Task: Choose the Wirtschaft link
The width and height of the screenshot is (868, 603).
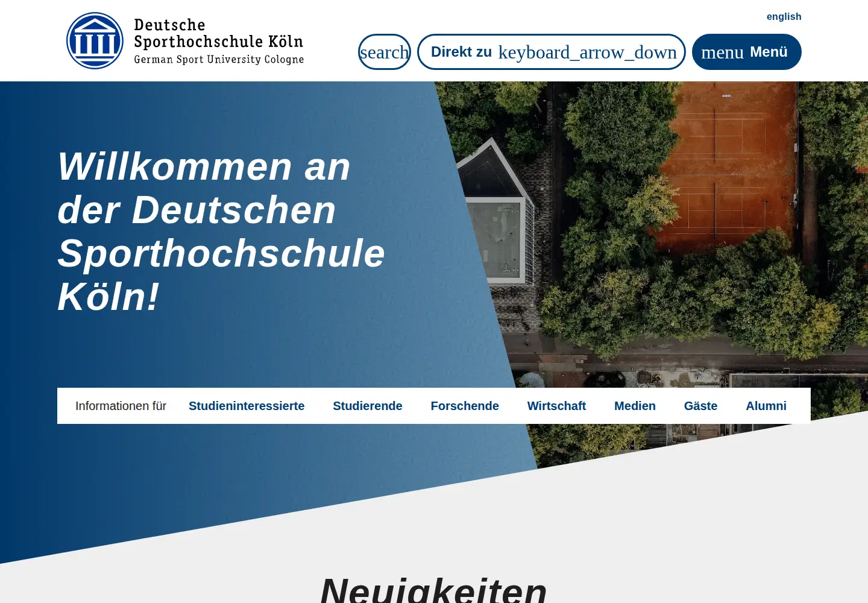Action: [x=556, y=406]
